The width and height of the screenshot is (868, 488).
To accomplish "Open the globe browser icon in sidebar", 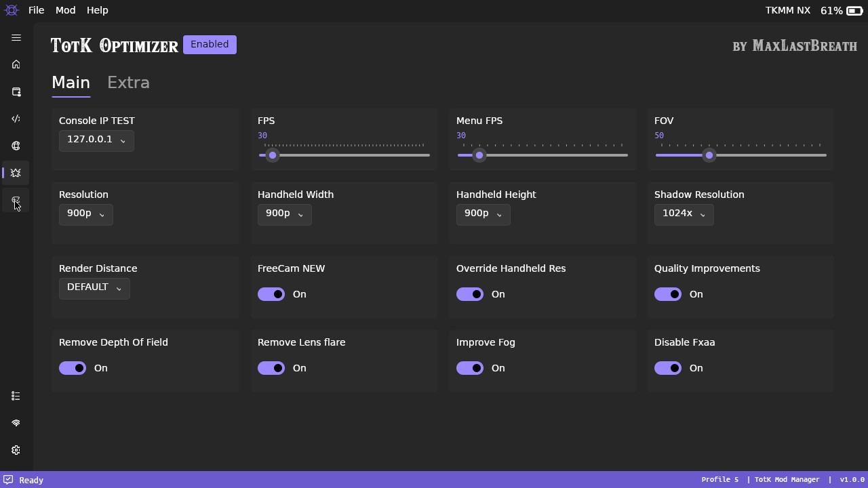I will (x=16, y=146).
